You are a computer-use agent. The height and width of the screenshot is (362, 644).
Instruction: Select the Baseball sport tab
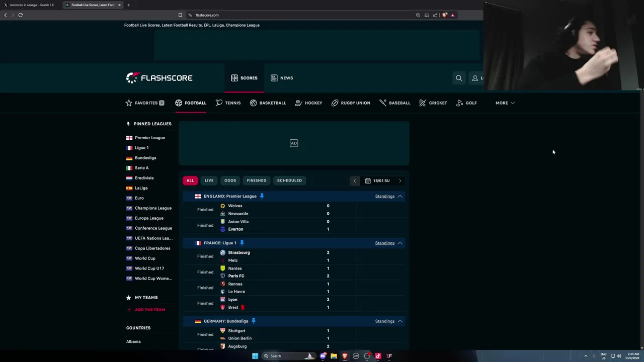pos(394,103)
